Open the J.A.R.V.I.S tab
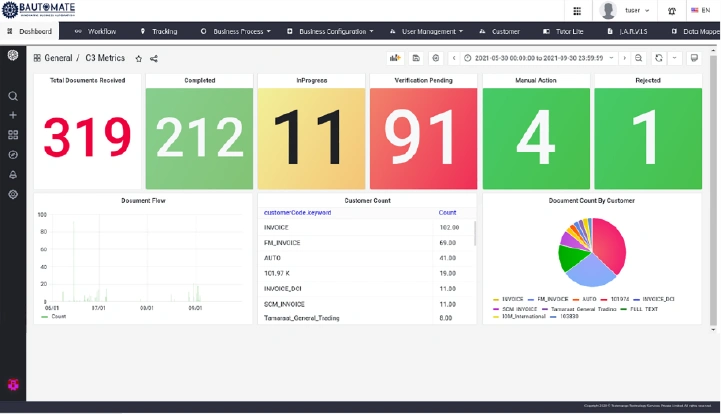The height and width of the screenshot is (414, 721). [627, 31]
